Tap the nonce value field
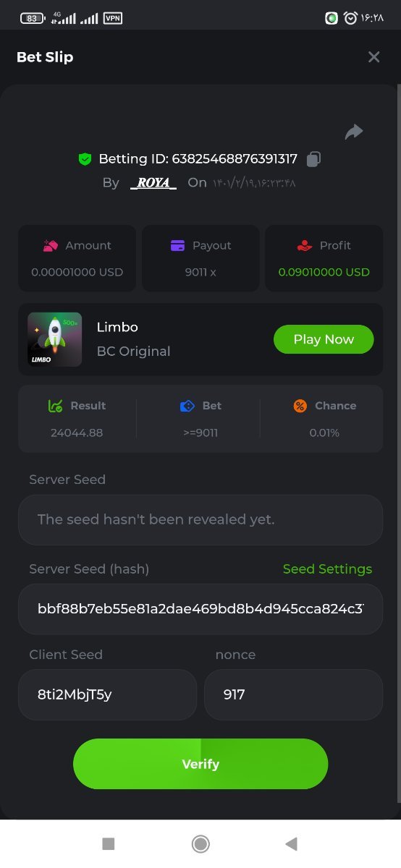This screenshot has width=401, height=868. point(293,694)
